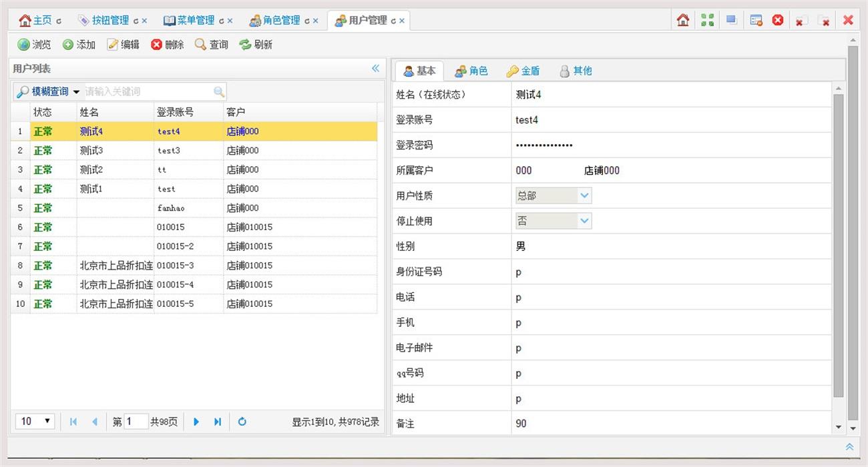Sort by the 姓名 column header

click(116, 112)
